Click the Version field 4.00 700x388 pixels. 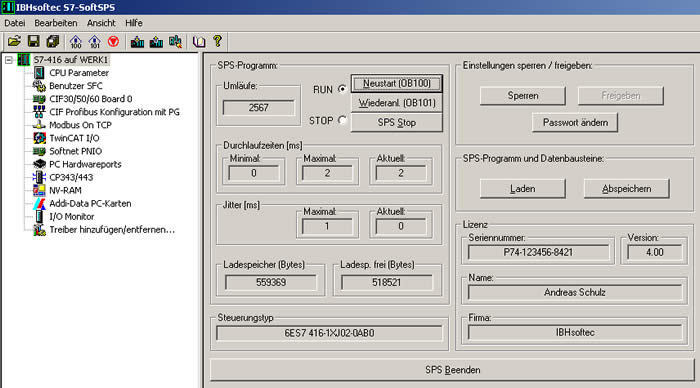coord(654,252)
